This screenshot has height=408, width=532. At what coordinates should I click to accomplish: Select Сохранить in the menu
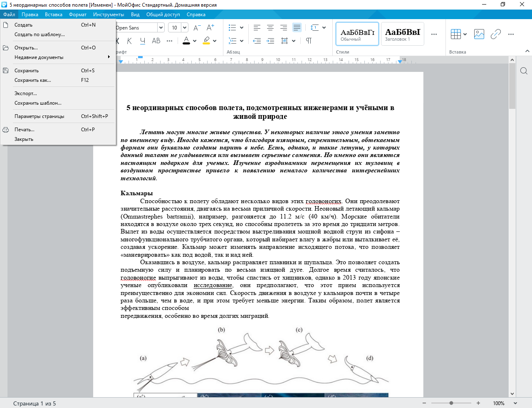click(x=58, y=71)
